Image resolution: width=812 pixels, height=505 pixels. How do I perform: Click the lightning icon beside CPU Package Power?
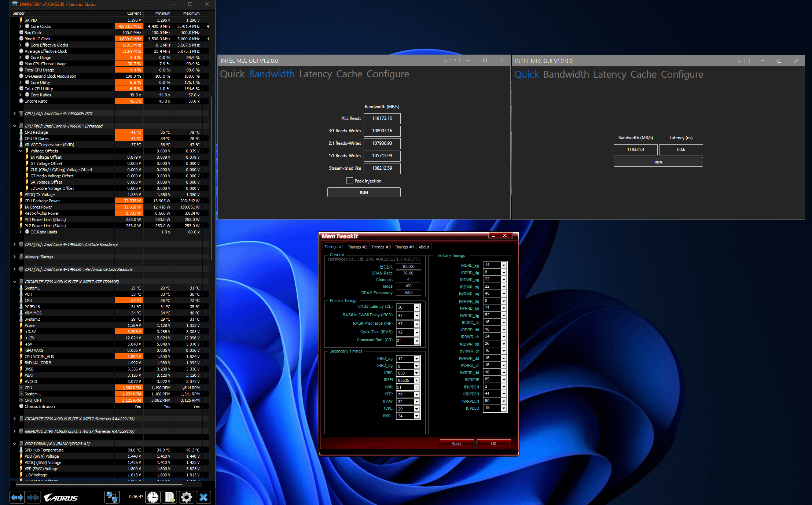click(21, 201)
